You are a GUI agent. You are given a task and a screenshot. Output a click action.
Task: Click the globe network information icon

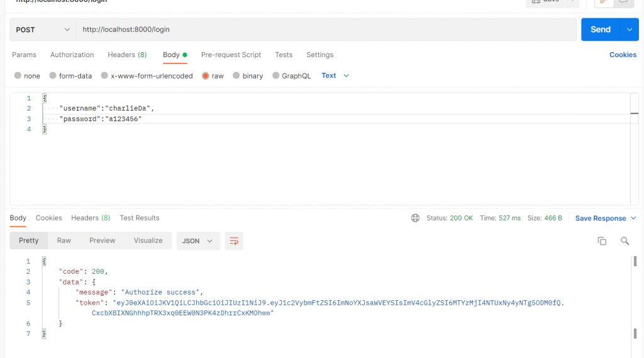[415, 218]
